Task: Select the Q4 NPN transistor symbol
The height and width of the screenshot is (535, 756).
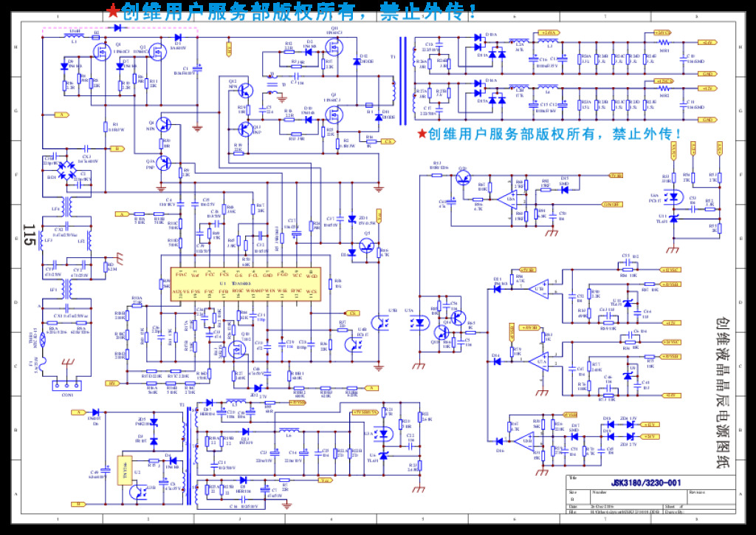Action: click(163, 126)
